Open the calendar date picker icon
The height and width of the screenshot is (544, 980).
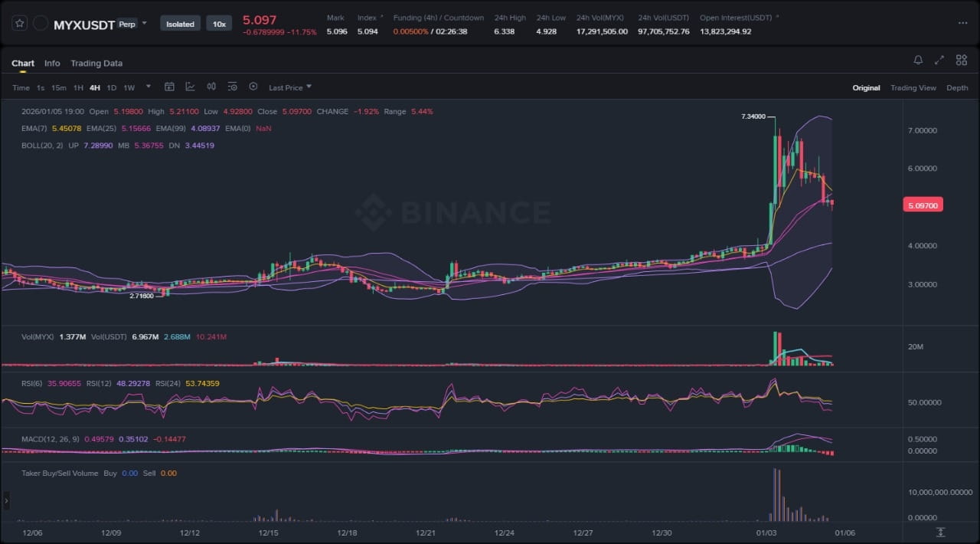coord(170,87)
